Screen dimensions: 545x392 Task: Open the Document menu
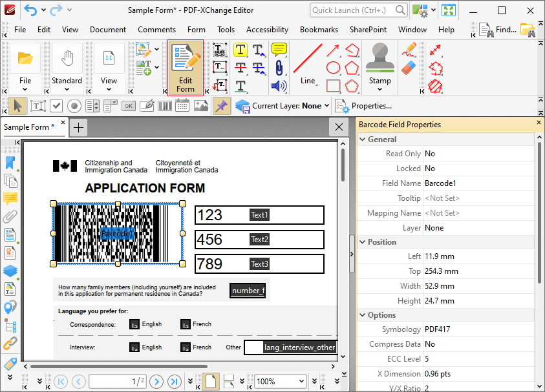(108, 30)
